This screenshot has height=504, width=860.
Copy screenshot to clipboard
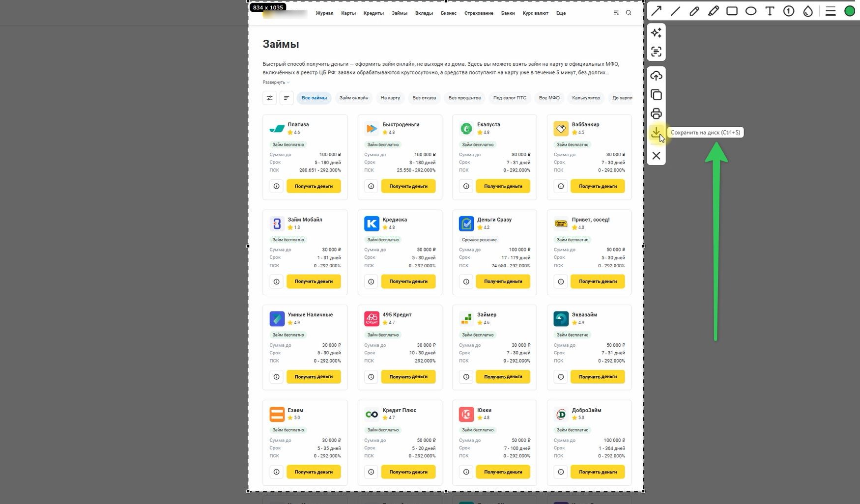[656, 95]
